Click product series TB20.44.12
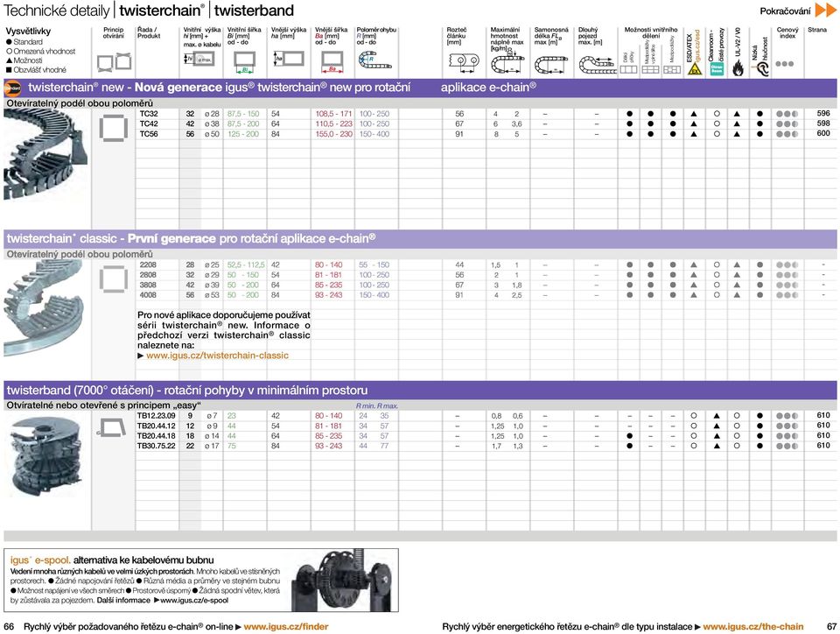 tap(157, 426)
